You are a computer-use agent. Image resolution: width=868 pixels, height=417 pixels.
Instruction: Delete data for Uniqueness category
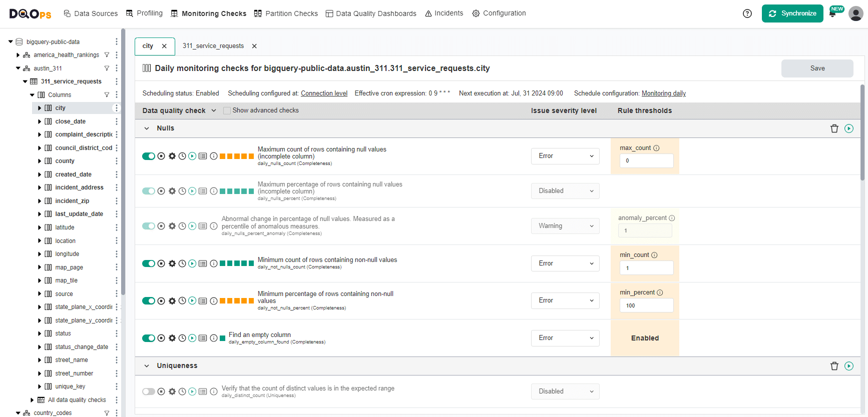[x=834, y=366]
